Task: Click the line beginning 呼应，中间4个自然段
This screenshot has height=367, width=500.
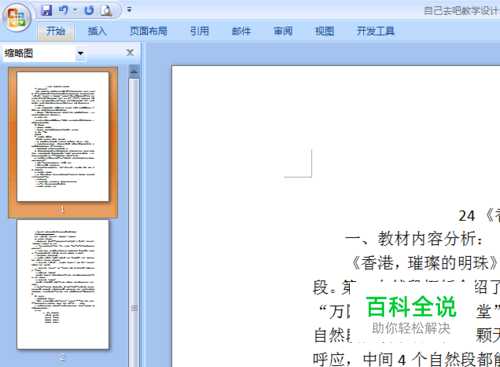Action: pyautogui.click(x=406, y=359)
